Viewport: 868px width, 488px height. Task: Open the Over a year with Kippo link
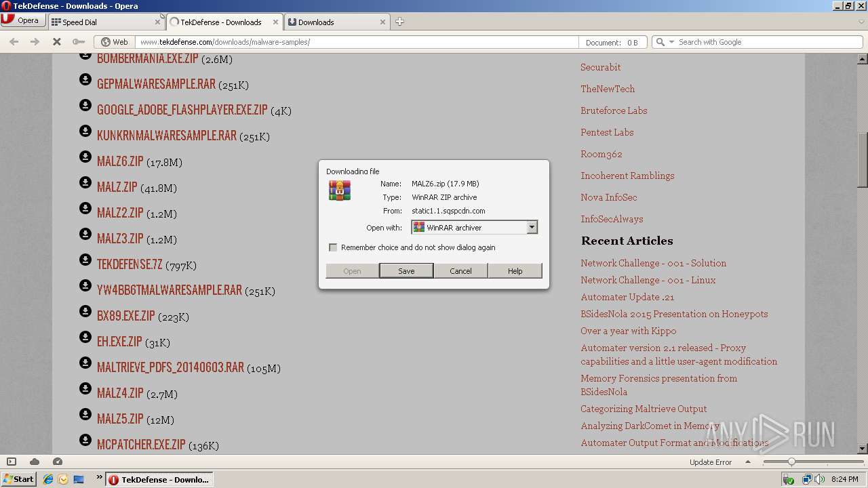pyautogui.click(x=628, y=331)
